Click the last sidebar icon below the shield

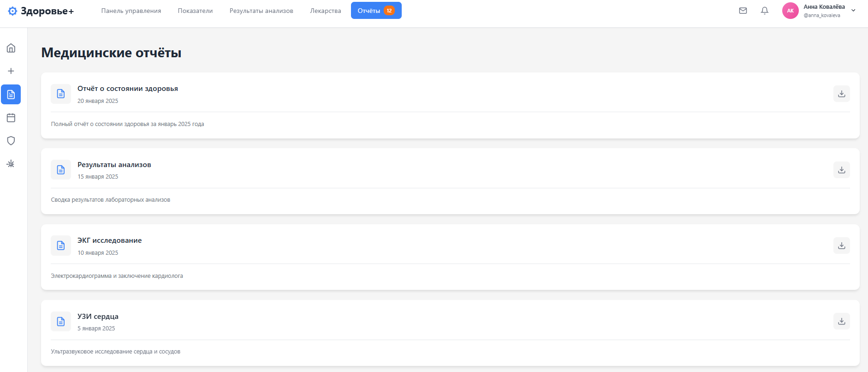point(11,164)
